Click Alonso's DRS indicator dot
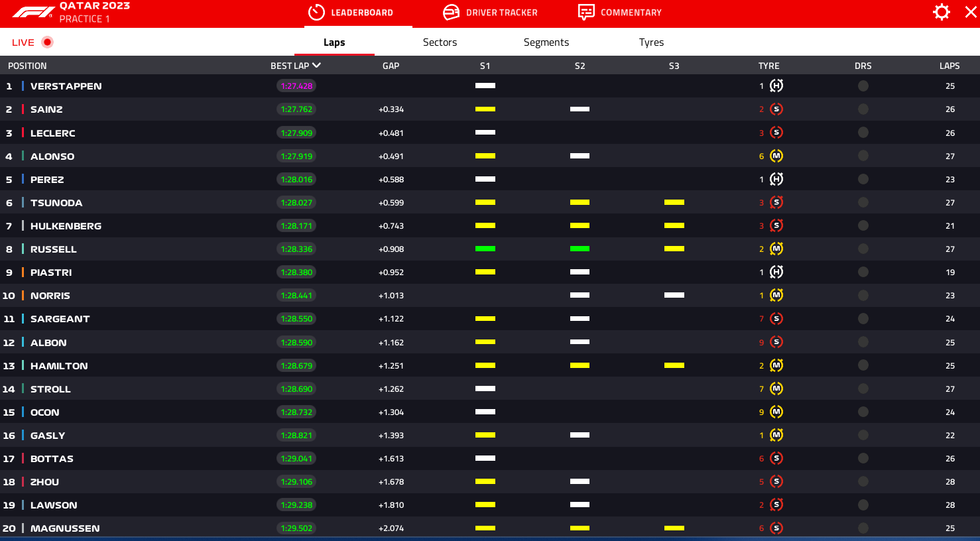 coord(863,156)
